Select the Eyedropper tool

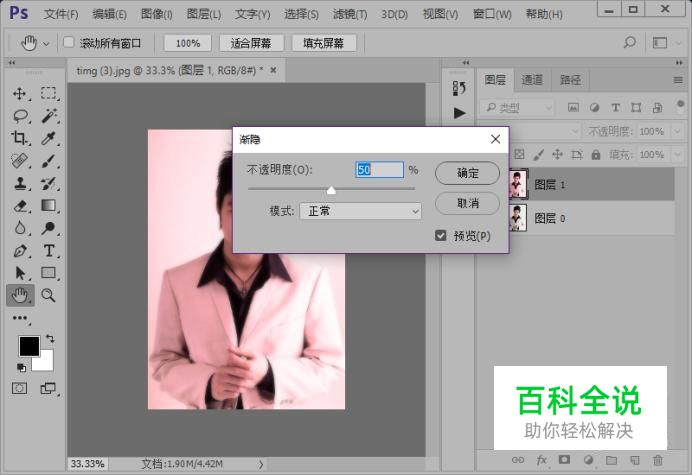click(49, 138)
